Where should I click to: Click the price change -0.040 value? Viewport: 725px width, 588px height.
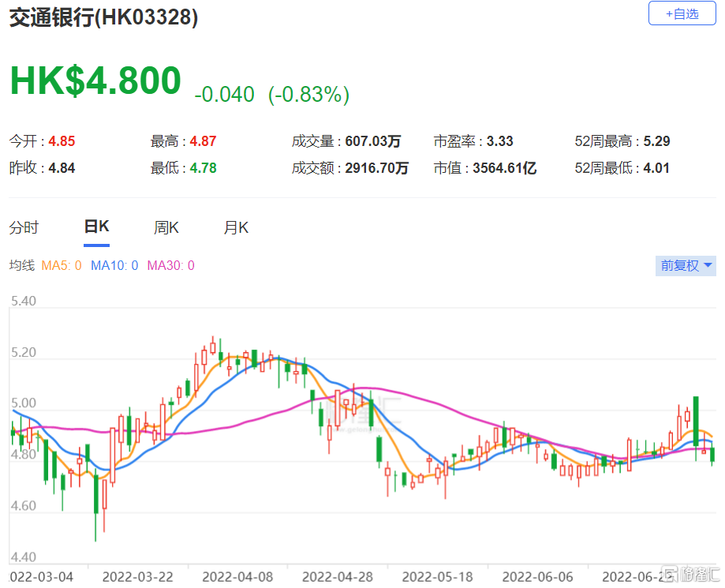tap(224, 95)
